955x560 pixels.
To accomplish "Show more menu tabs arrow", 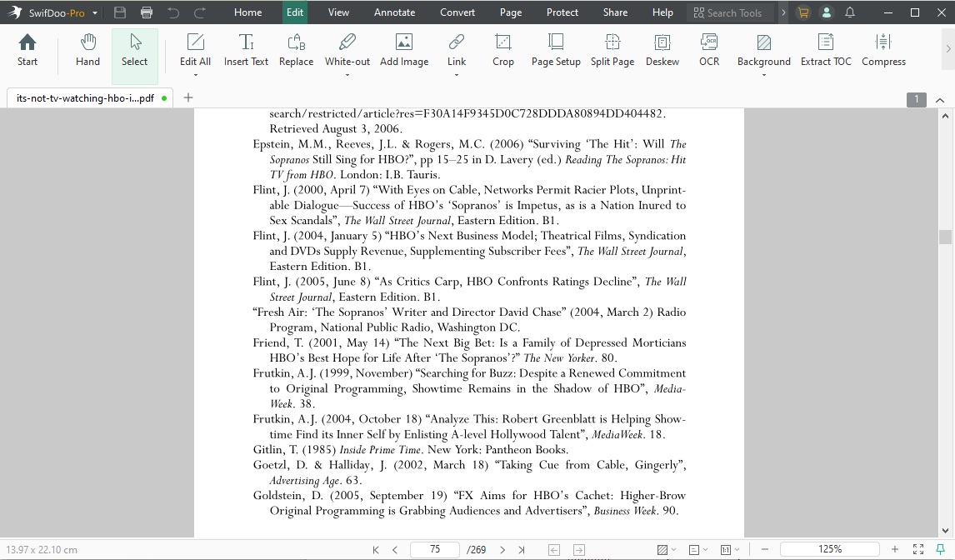I will click(783, 12).
